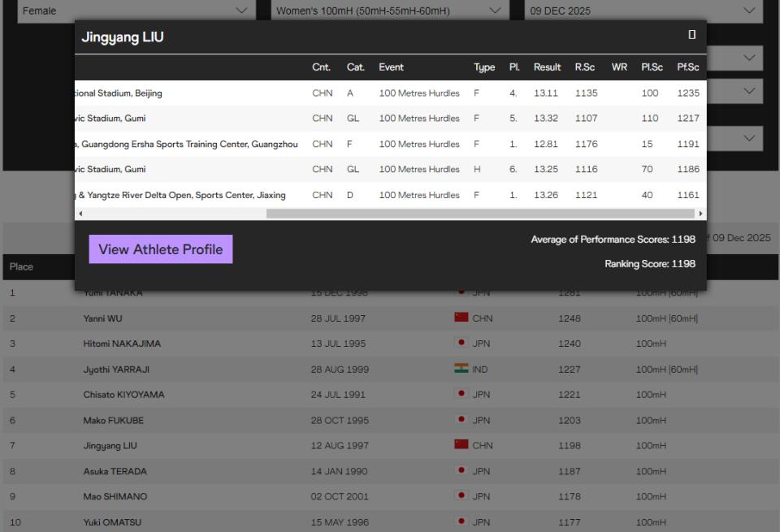The height and width of the screenshot is (532, 780).
Task: Open Mao SHIMANO in rankings
Action: click(115, 497)
